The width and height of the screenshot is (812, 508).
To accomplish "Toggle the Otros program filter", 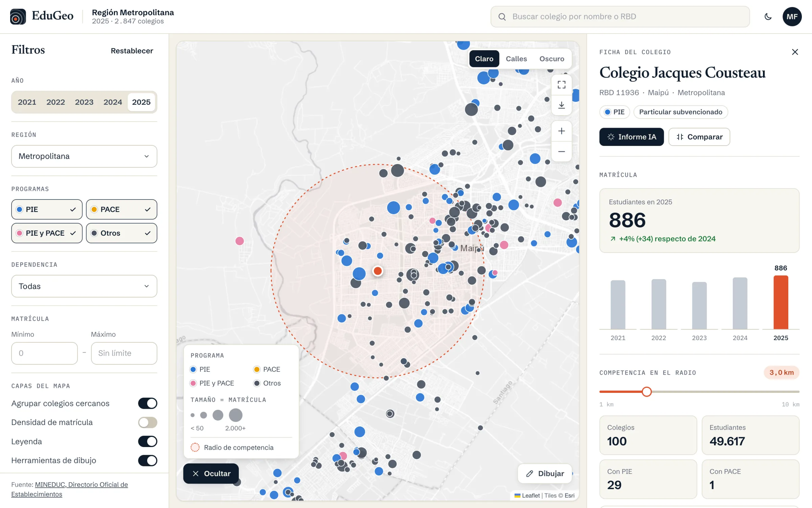I will click(121, 233).
